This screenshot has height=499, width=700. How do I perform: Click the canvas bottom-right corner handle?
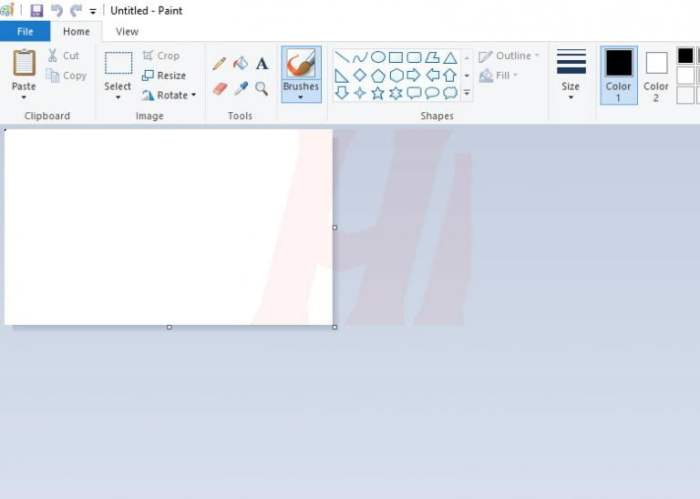coord(335,327)
